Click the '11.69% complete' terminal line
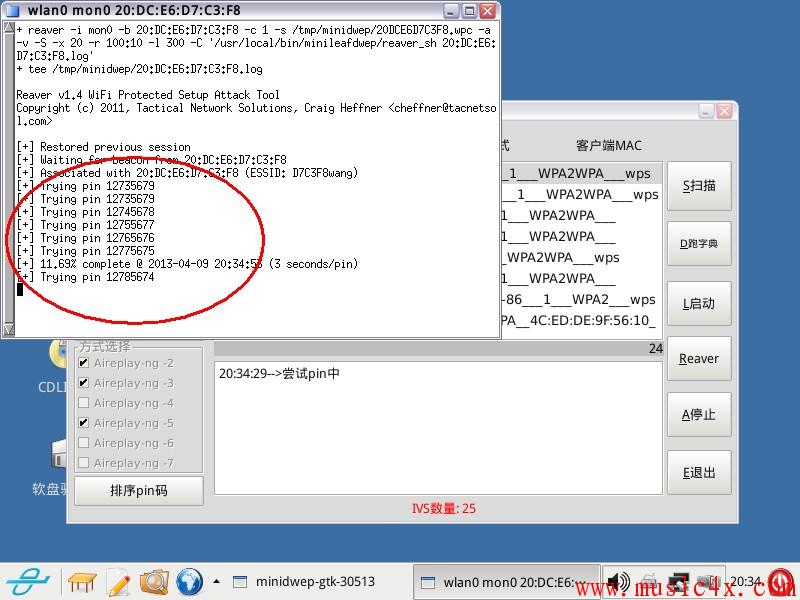 click(x=187, y=264)
